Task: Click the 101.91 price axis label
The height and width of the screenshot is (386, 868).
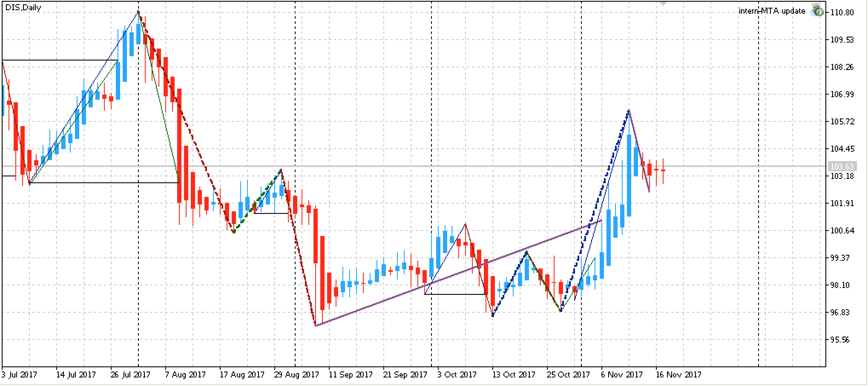Action: point(842,204)
